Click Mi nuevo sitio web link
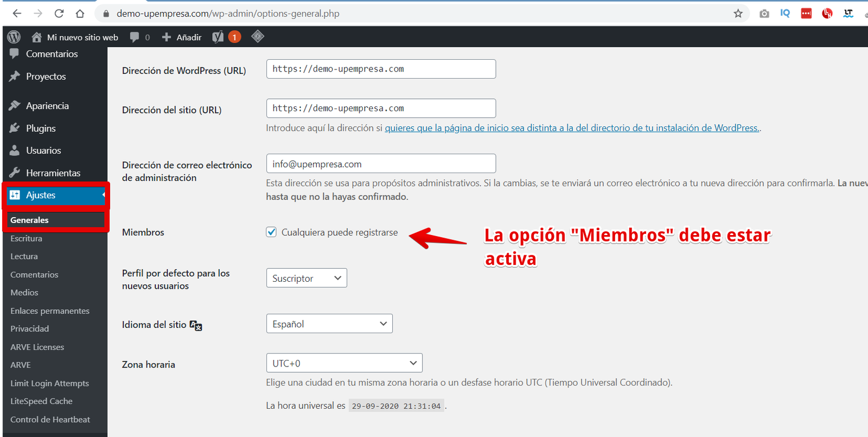The image size is (868, 437). click(82, 37)
